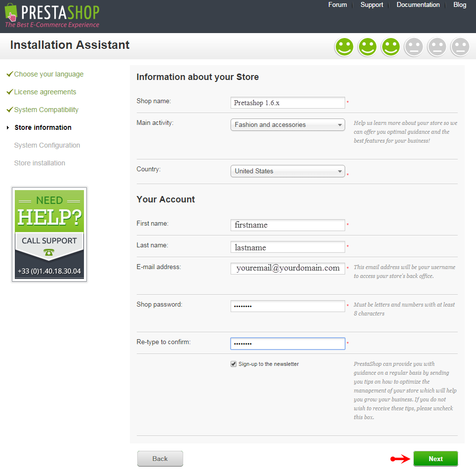The height and width of the screenshot is (473, 476).
Task: Open the Documentation link in top bar
Action: [418, 5]
